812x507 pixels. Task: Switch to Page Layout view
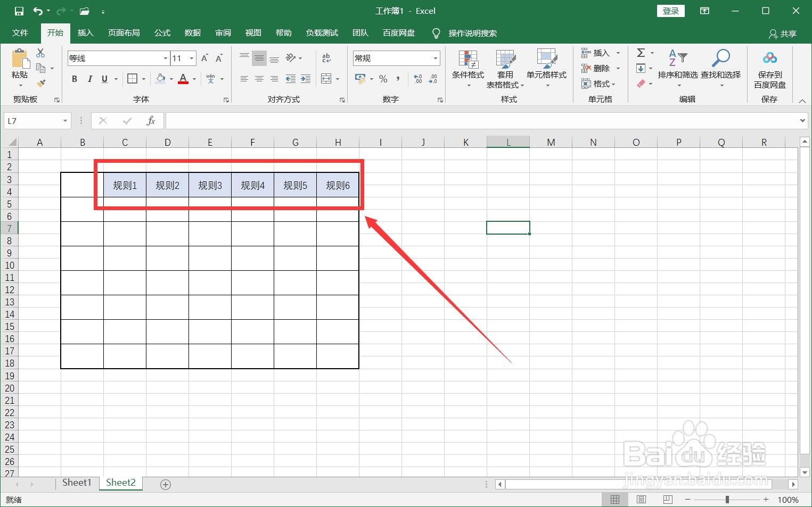[x=642, y=500]
